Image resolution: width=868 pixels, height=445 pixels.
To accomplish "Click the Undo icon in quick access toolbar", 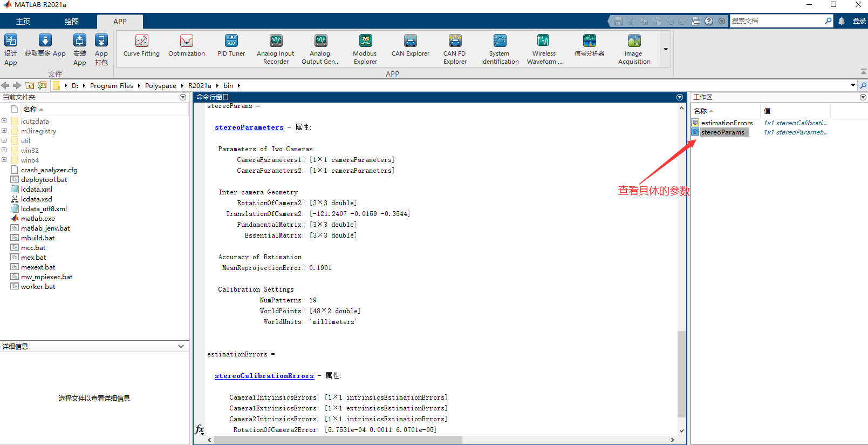I will [x=670, y=21].
